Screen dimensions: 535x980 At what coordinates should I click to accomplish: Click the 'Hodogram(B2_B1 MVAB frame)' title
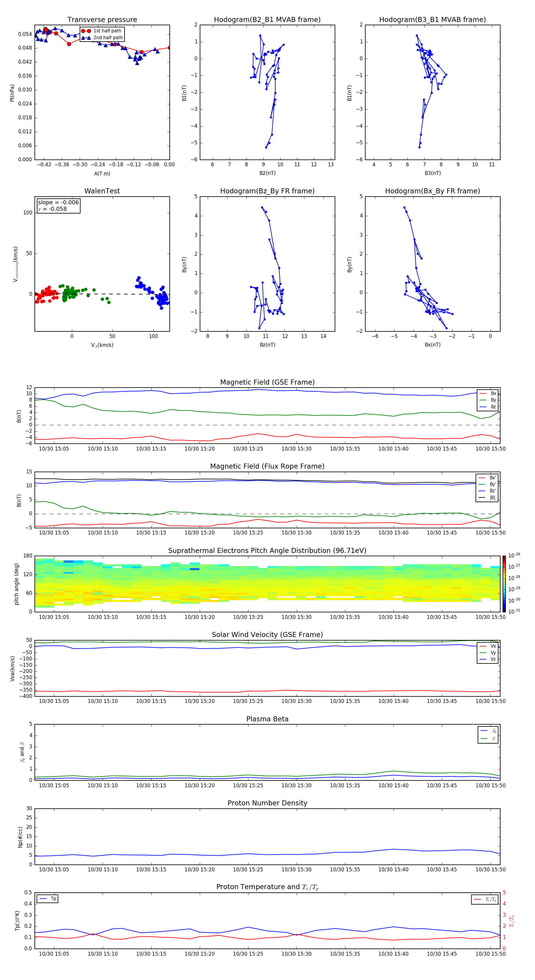click(x=267, y=20)
